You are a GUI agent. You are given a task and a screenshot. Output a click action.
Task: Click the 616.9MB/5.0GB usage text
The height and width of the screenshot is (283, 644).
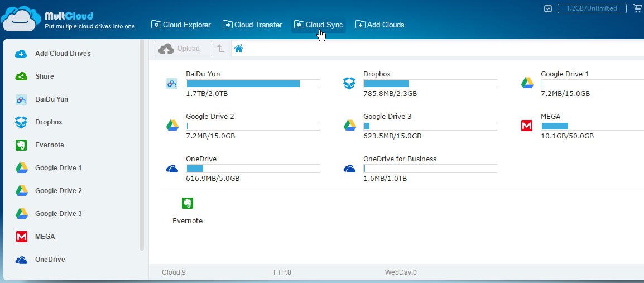[213, 179]
